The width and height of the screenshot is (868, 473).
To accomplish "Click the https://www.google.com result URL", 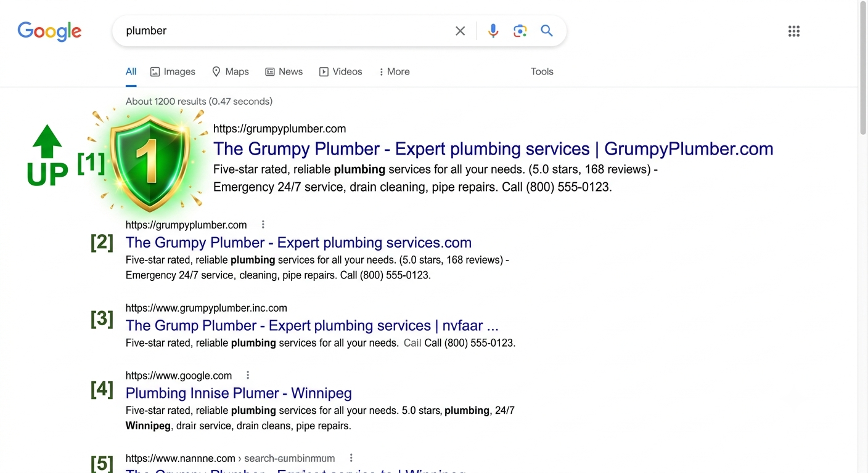I will (x=179, y=376).
